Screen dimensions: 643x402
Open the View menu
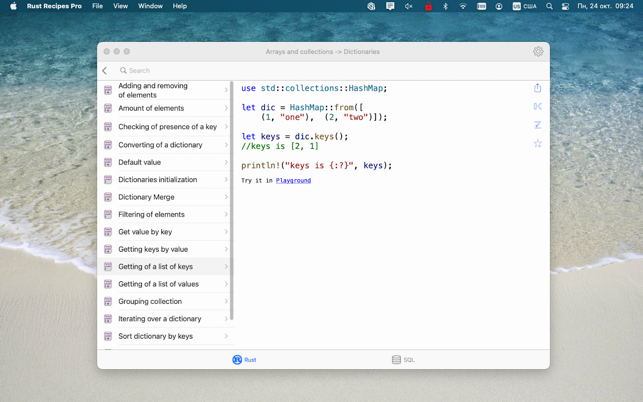click(121, 6)
